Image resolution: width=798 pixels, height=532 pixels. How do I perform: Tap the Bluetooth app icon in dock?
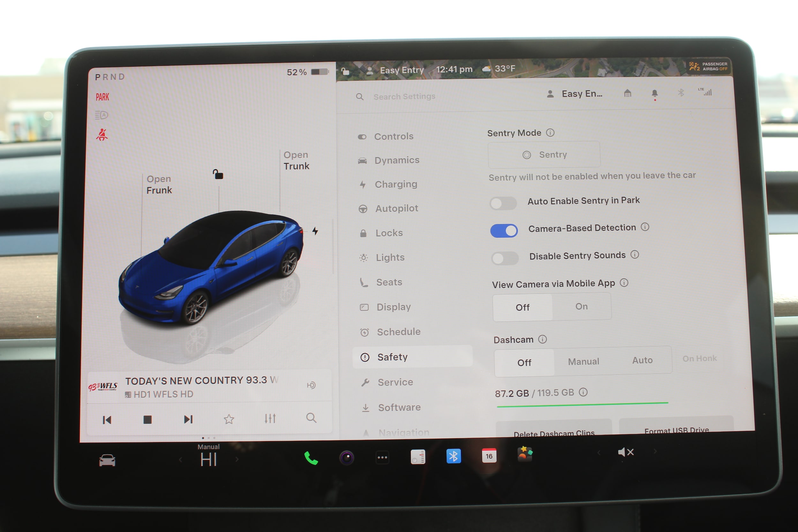453,456
